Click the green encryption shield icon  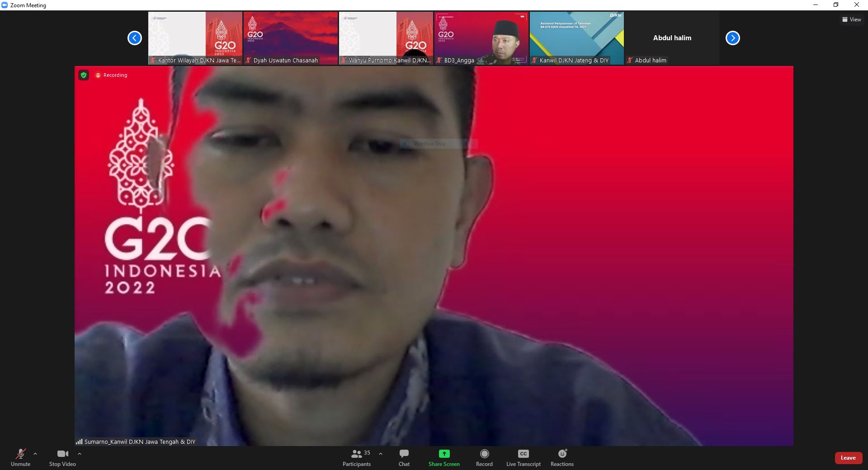[x=84, y=75]
